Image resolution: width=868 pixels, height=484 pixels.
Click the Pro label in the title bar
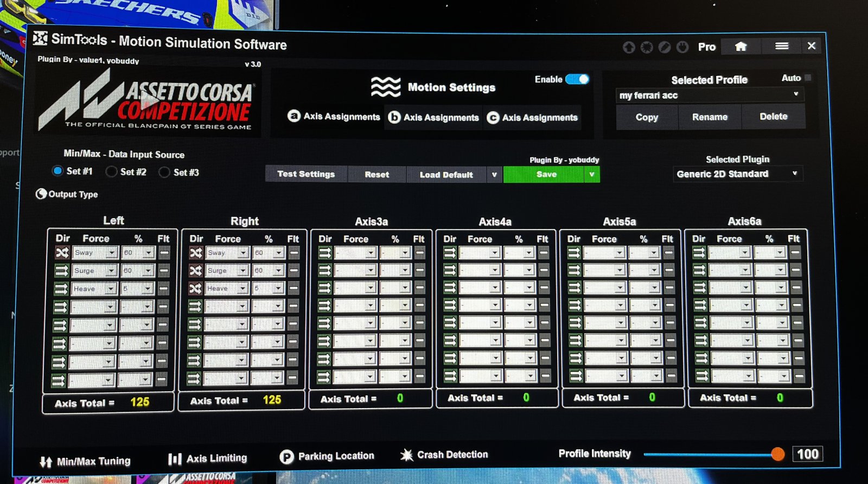click(x=706, y=47)
